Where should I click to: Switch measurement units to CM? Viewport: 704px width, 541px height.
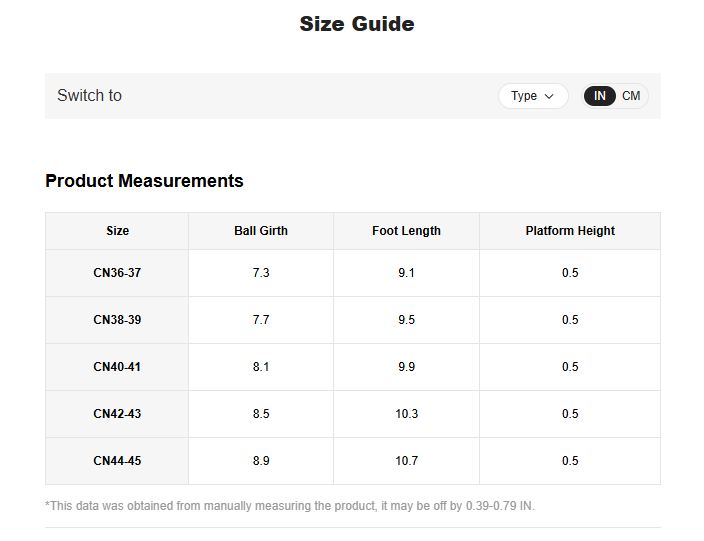click(631, 96)
